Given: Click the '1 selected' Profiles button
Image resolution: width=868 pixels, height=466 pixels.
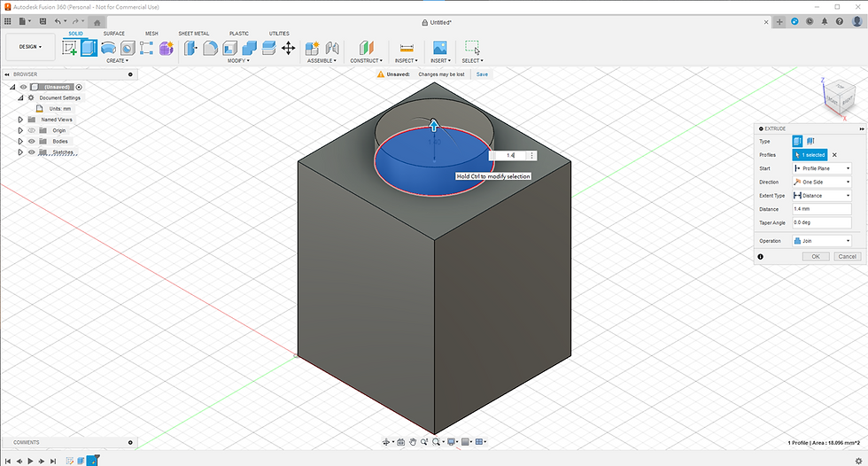Looking at the screenshot, I should (810, 155).
